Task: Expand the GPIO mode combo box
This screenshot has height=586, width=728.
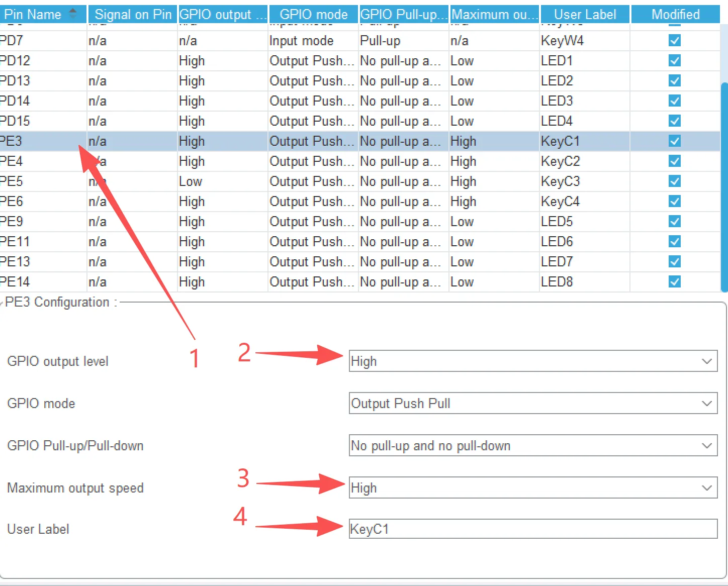Action: click(533, 404)
